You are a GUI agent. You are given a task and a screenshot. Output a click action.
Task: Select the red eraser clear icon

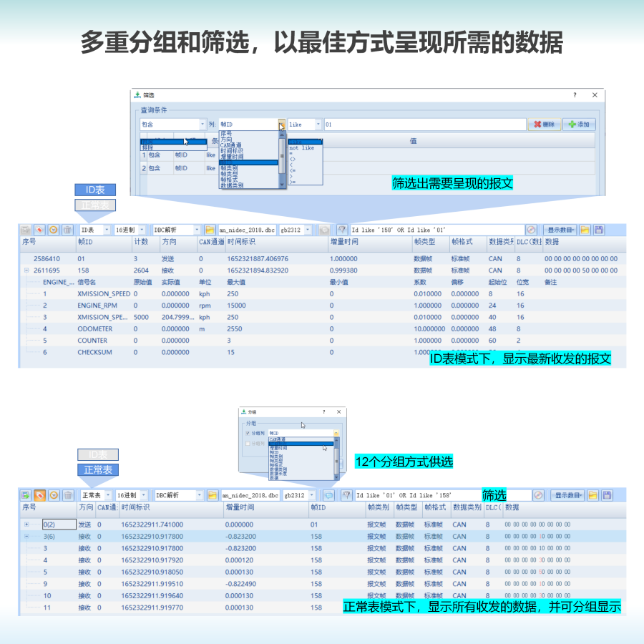(x=39, y=495)
